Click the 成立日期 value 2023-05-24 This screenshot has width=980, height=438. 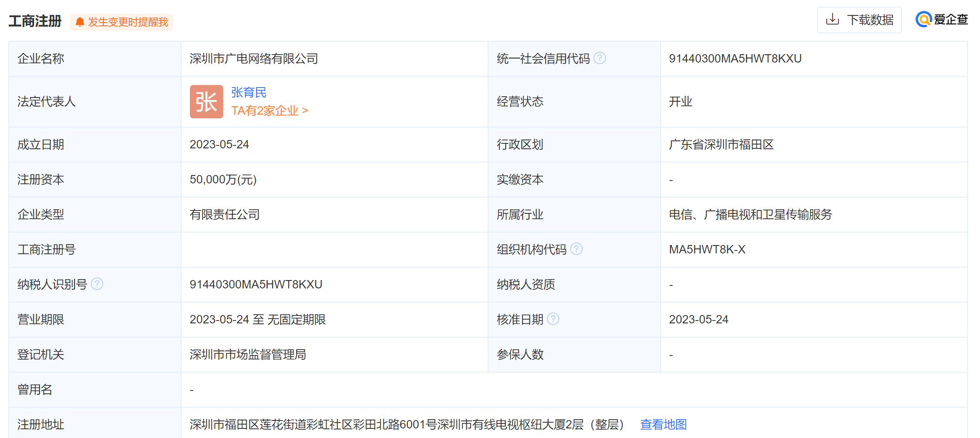219,144
